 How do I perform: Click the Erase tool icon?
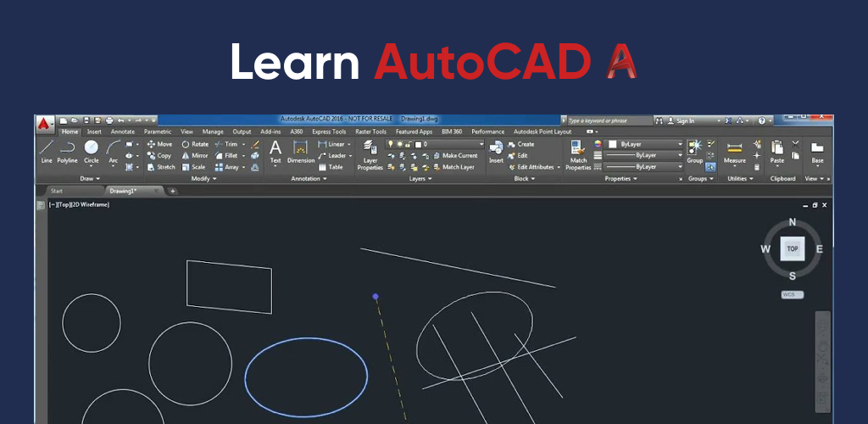tap(254, 144)
